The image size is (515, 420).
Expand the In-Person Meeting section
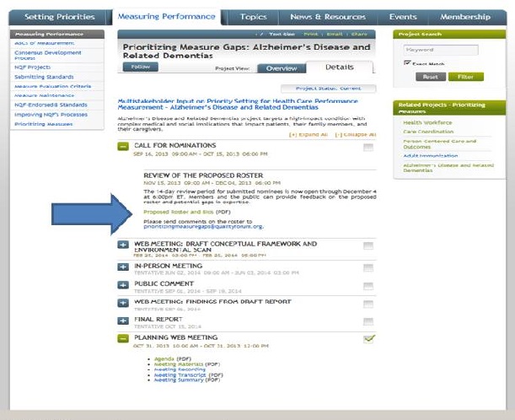124,266
